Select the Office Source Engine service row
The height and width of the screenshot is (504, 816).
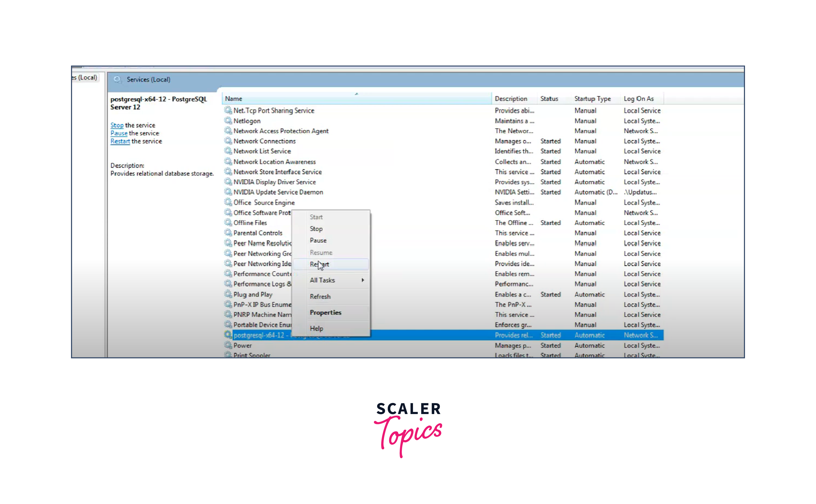tap(264, 202)
